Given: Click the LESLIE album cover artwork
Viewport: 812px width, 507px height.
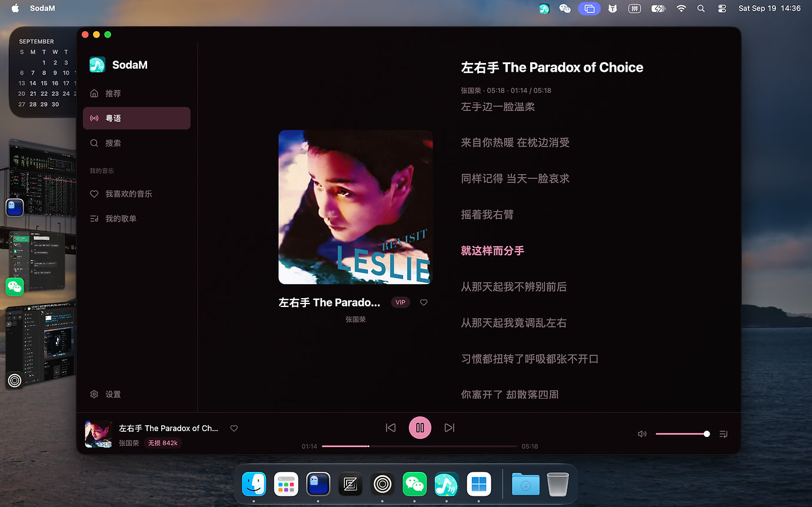Looking at the screenshot, I should (x=355, y=207).
